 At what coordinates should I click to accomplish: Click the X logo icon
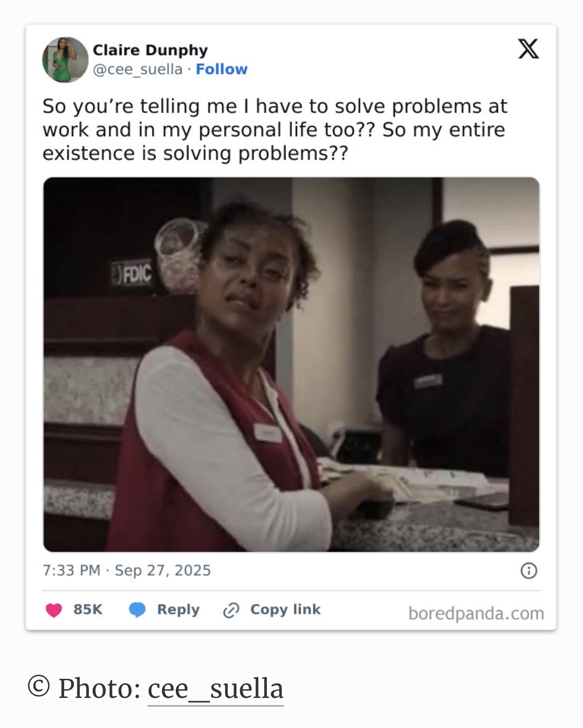(x=528, y=49)
